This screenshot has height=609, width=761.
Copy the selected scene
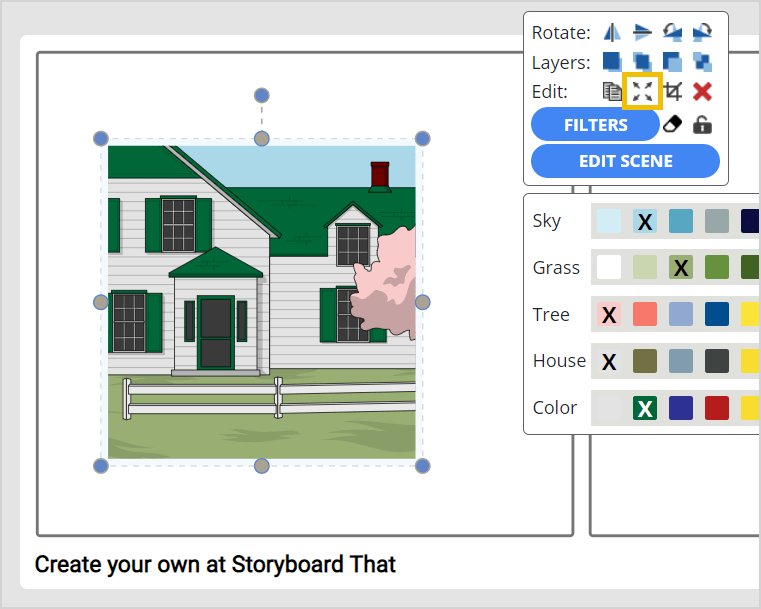[x=612, y=91]
